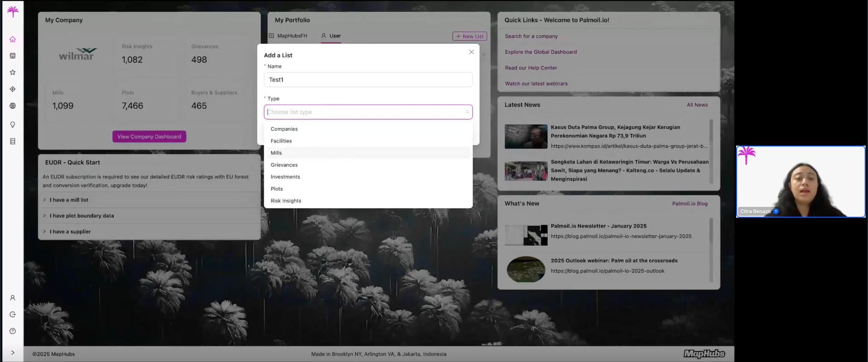
Task: Open the Sengketa Lahan di Kotawaringin headline
Action: 629,170
